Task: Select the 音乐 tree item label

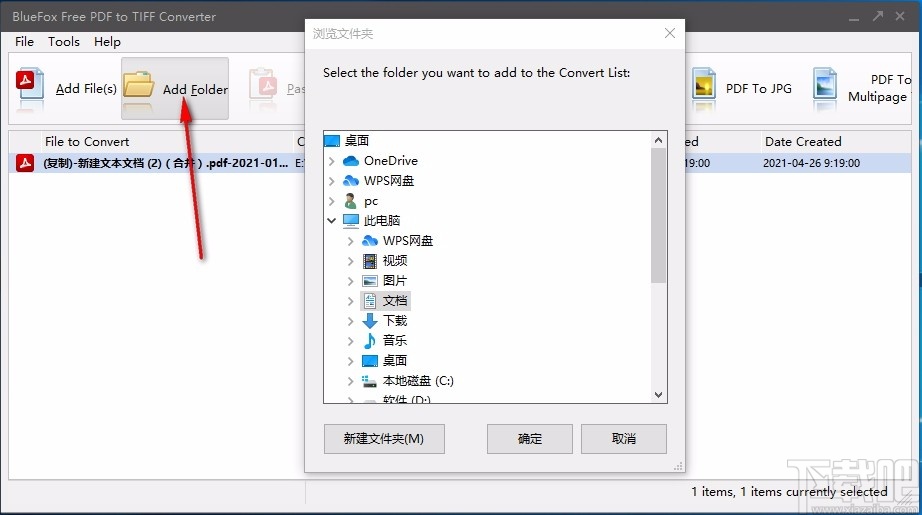Action: pos(395,341)
